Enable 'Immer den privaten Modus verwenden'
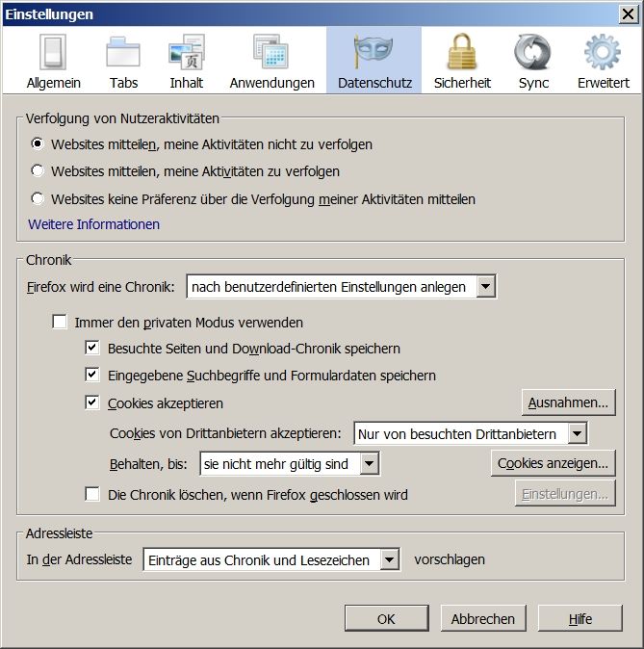 coord(60,323)
